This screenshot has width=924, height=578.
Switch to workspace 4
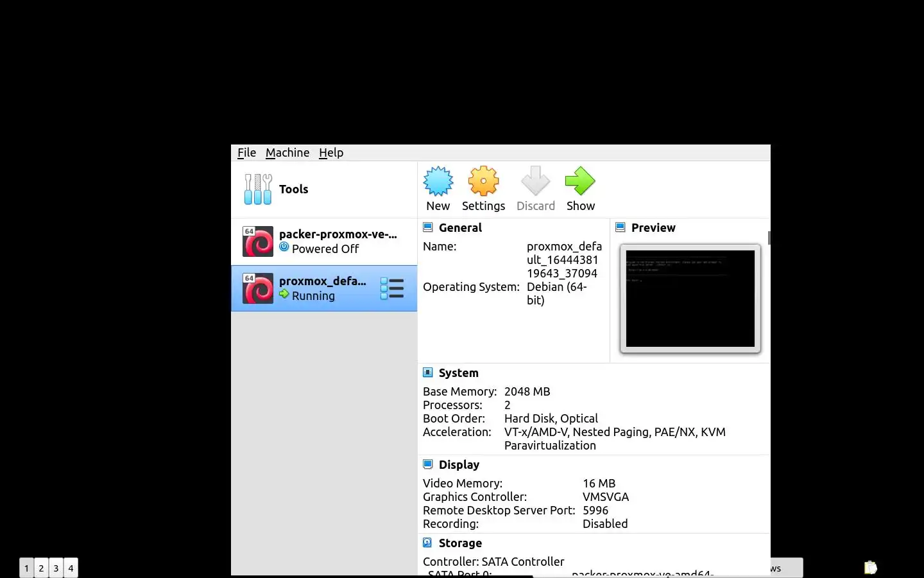(x=71, y=568)
